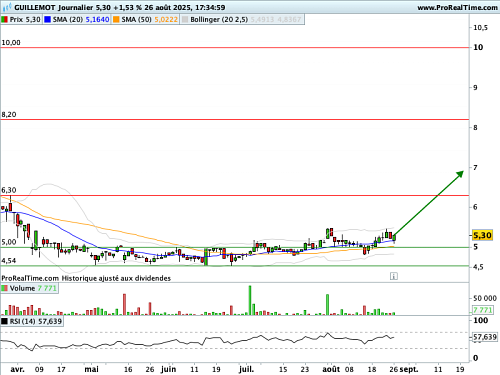Click the 7 771 volume value tag
Viewport: 500px width, 375px height.
483,310
